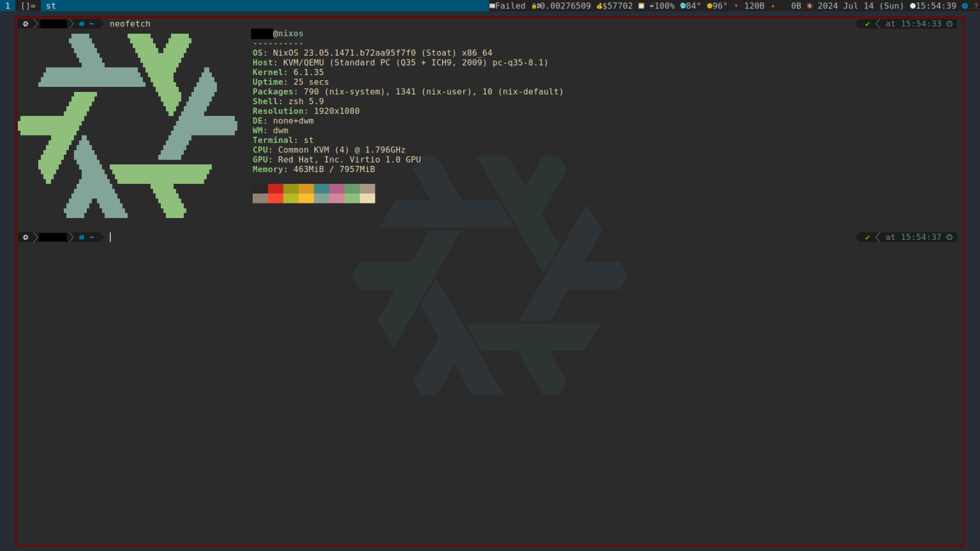Viewport: 980px width, 551px height.
Task: Click the neofetch command text in terminal
Action: tap(130, 24)
